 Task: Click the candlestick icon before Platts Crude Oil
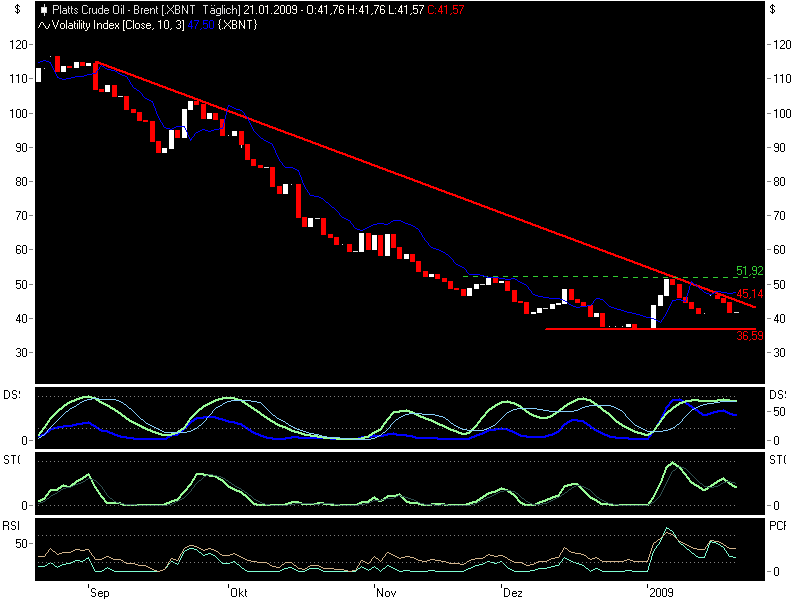[44, 10]
